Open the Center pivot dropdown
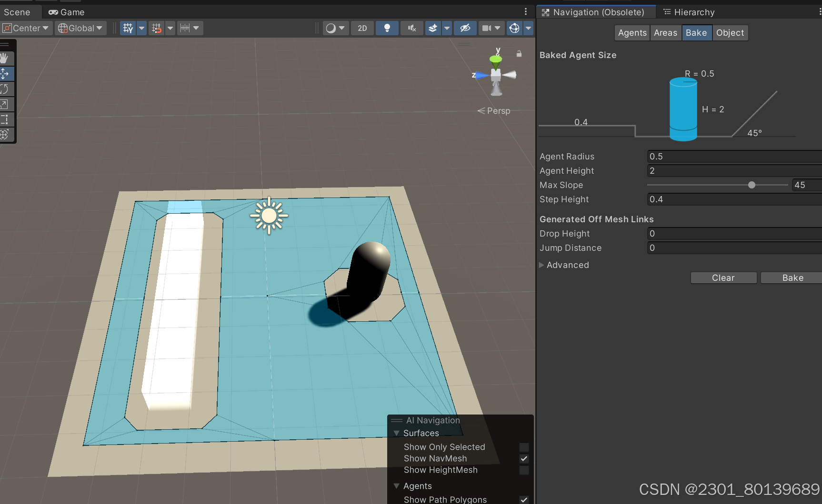This screenshot has height=504, width=822. pyautogui.click(x=26, y=28)
